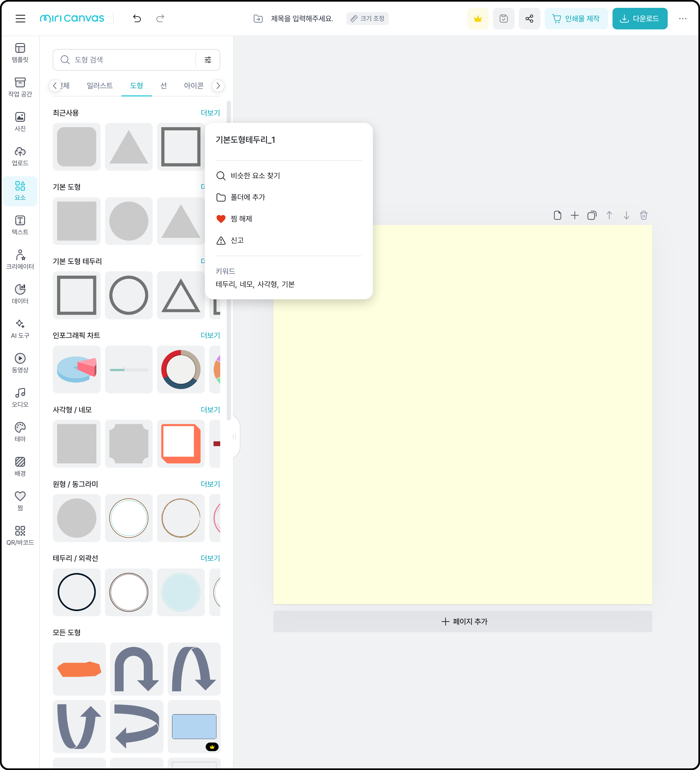Open the more options ellipsis menu

click(x=682, y=18)
